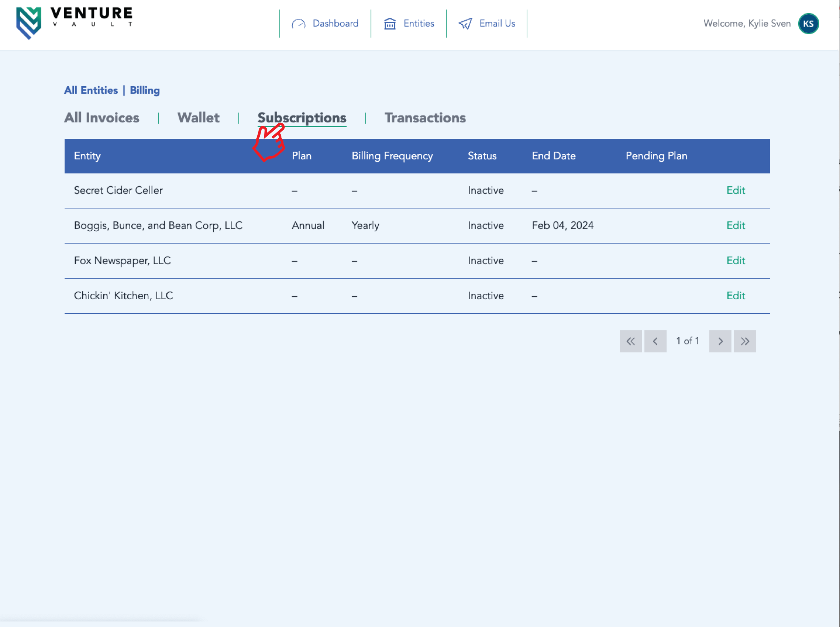Open the Wallet tab
This screenshot has height=627, width=840.
198,118
